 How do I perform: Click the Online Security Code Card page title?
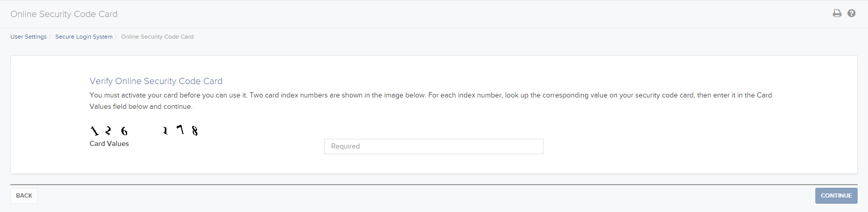coord(64,14)
